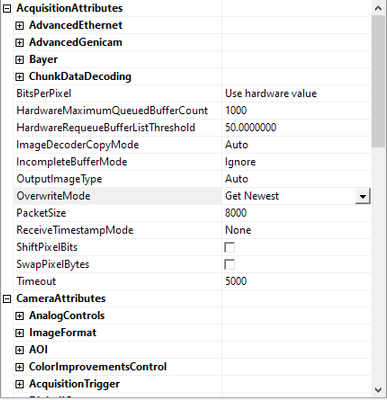Select the ReceiveTimestampMode property label

75,230
